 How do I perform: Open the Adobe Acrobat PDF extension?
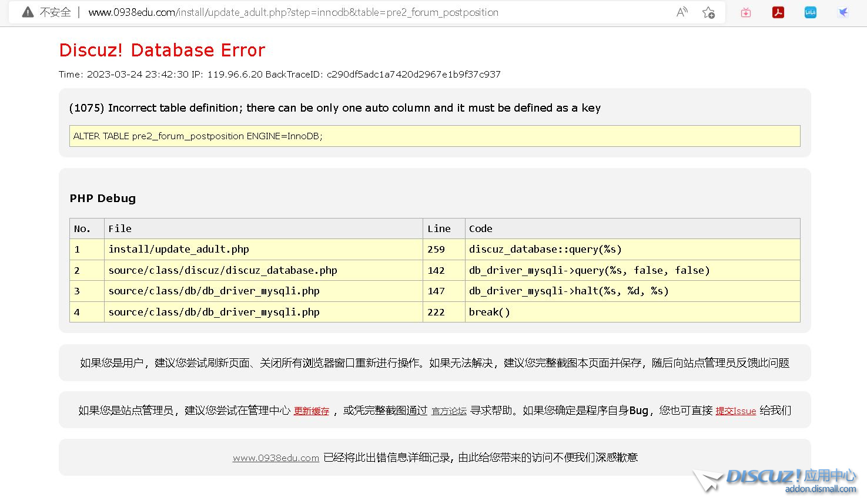(778, 12)
